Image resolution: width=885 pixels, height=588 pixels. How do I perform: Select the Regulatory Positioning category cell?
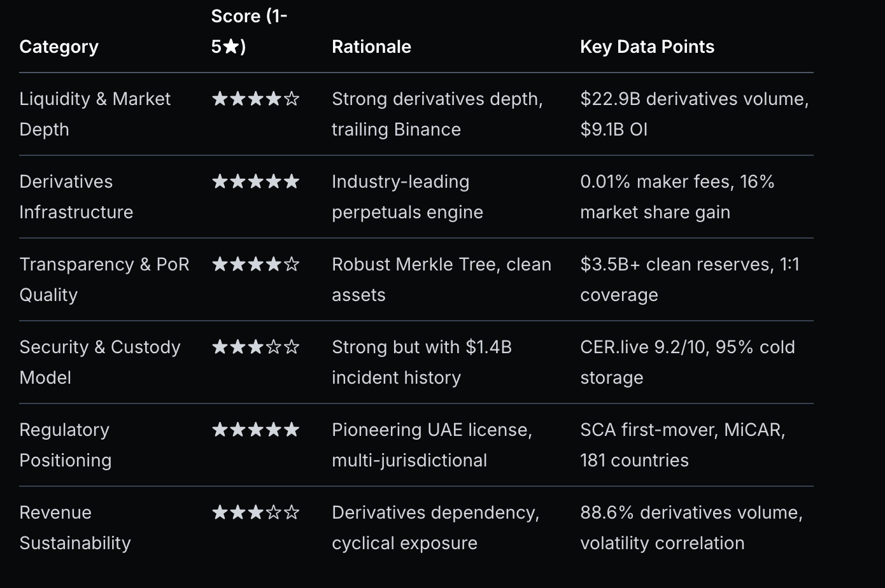coord(65,445)
